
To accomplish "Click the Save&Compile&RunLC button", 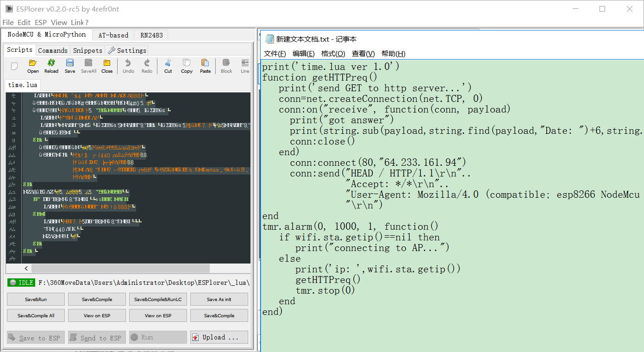I will (x=158, y=299).
